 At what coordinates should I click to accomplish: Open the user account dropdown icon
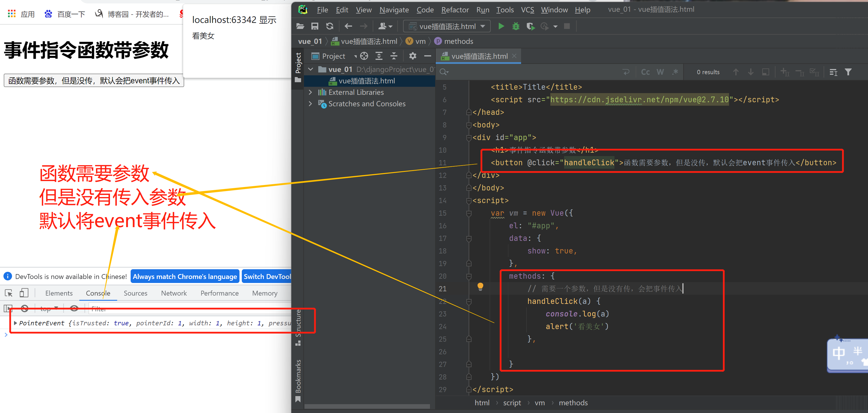click(x=385, y=26)
